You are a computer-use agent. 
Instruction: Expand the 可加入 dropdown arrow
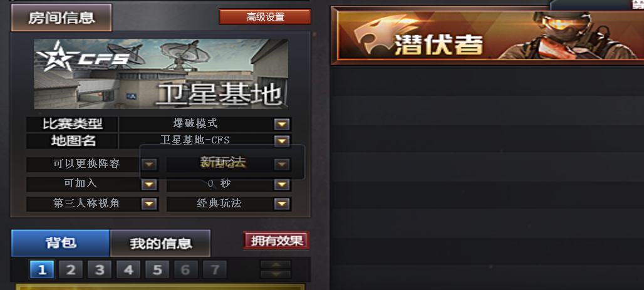coord(149,184)
